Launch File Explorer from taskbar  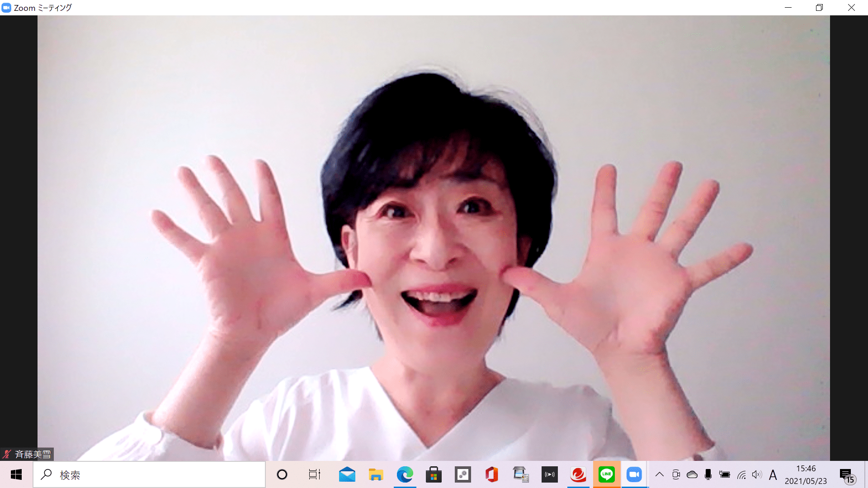[376, 474]
